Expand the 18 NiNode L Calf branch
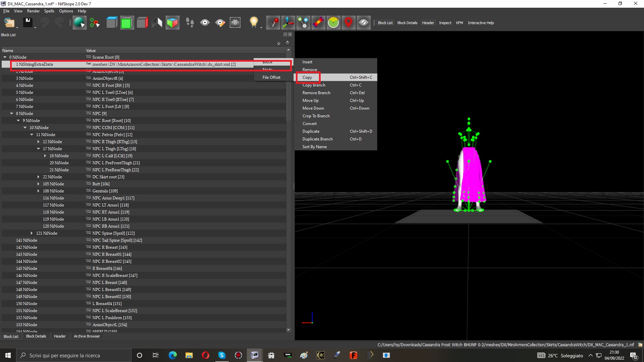 pyautogui.click(x=45, y=156)
